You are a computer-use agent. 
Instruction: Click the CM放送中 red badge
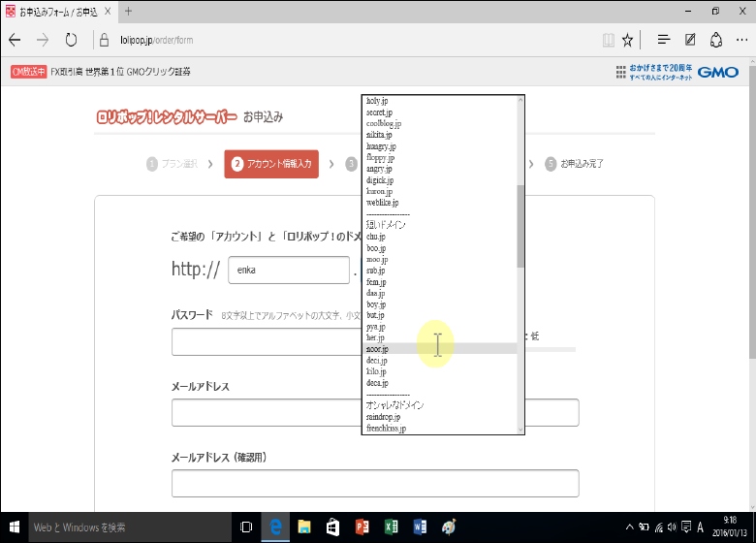28,72
